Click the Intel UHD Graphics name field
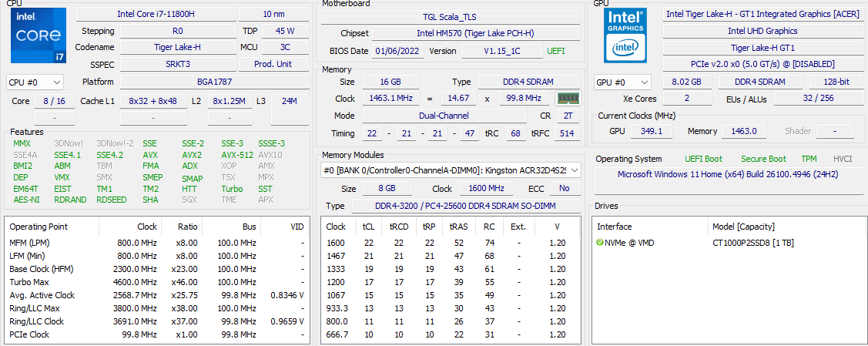Screen dimensions: 868x346 coord(762,31)
